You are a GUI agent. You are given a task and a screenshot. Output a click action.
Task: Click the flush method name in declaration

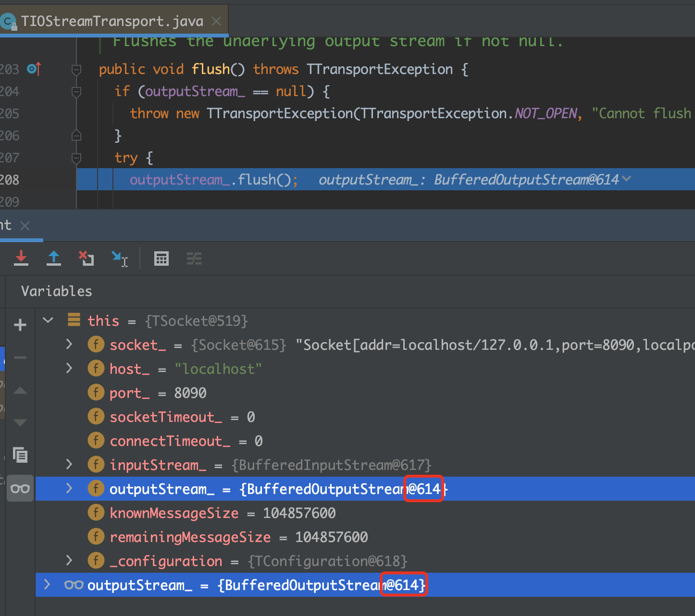coord(211,69)
